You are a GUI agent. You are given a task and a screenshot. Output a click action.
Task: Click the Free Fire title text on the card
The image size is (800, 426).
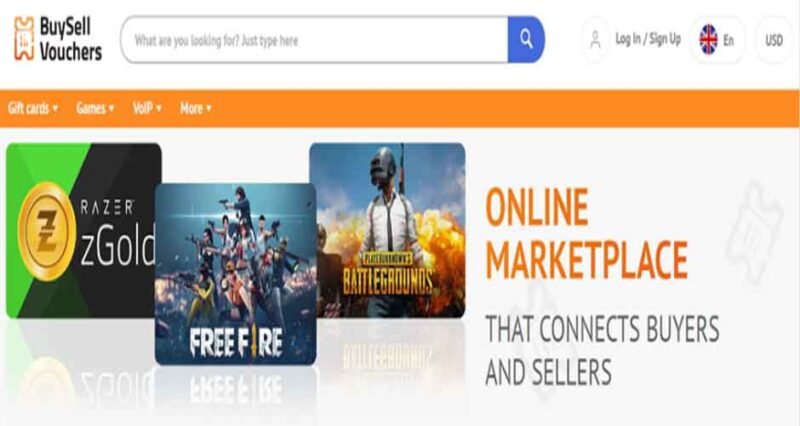click(236, 341)
